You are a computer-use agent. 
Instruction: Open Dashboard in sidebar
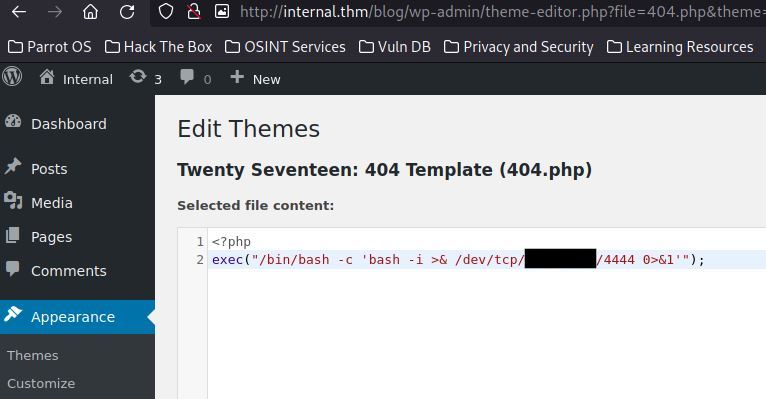click(x=69, y=124)
